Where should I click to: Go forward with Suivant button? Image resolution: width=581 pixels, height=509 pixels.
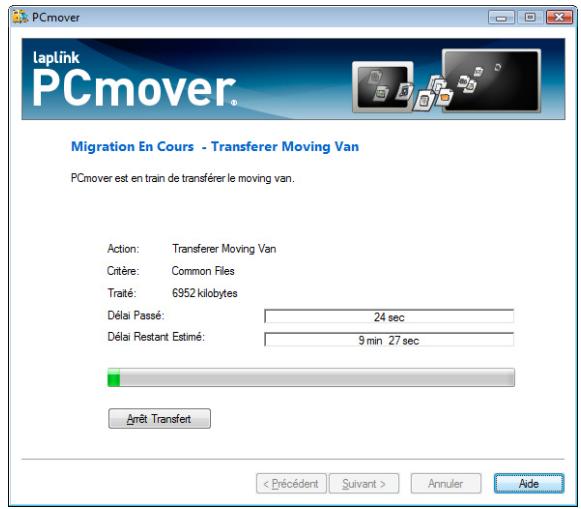pyautogui.click(x=364, y=483)
